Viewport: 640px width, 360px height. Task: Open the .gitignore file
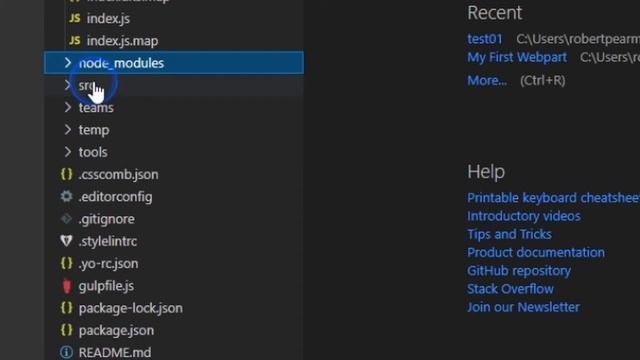[107, 219]
